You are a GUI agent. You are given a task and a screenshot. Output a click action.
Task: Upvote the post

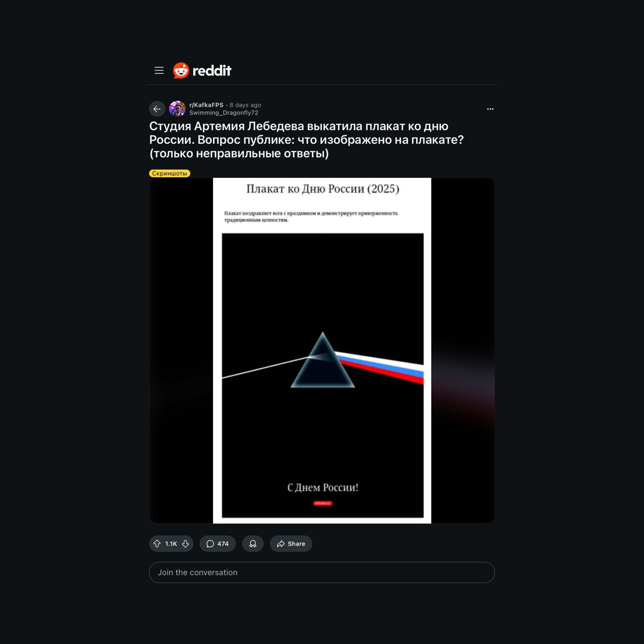pyautogui.click(x=157, y=544)
